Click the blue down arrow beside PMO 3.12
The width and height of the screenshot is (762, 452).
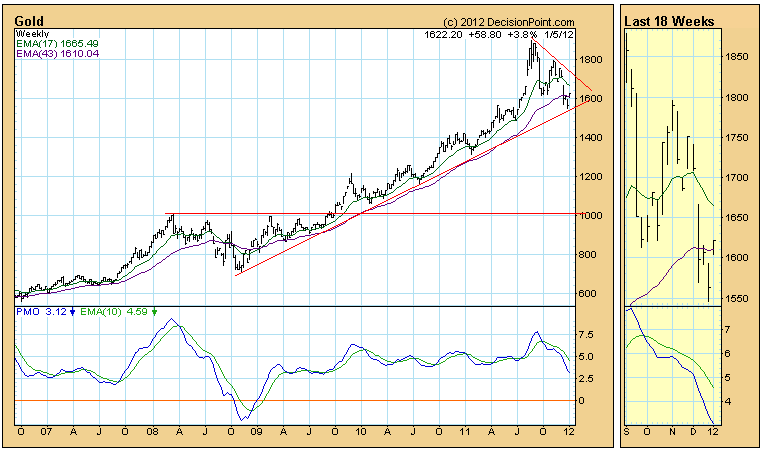[x=72, y=313]
